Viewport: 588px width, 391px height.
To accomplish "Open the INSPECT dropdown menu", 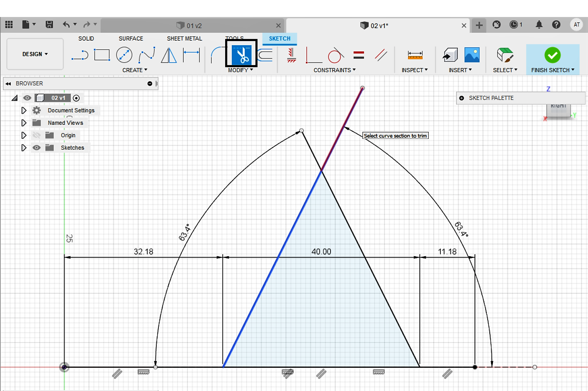I will pyautogui.click(x=415, y=70).
